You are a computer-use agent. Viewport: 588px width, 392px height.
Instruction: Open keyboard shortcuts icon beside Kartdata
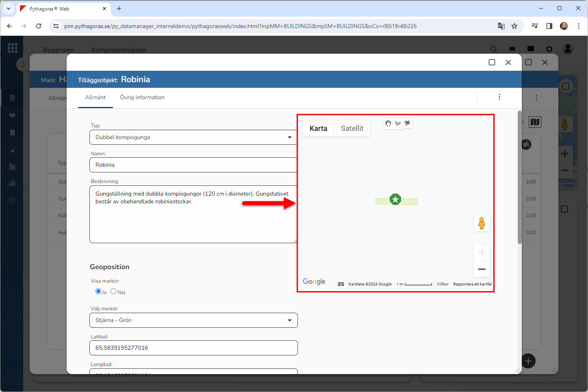(341, 284)
